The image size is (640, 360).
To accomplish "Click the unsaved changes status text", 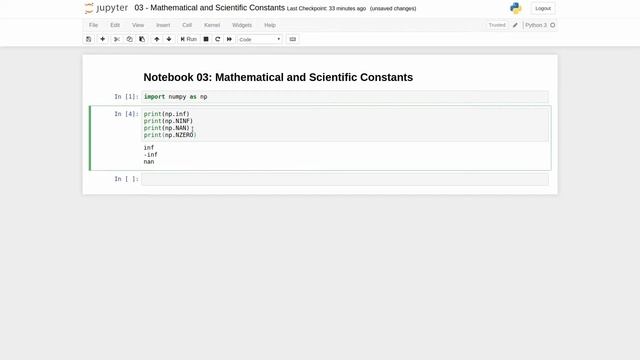I will point(393,9).
